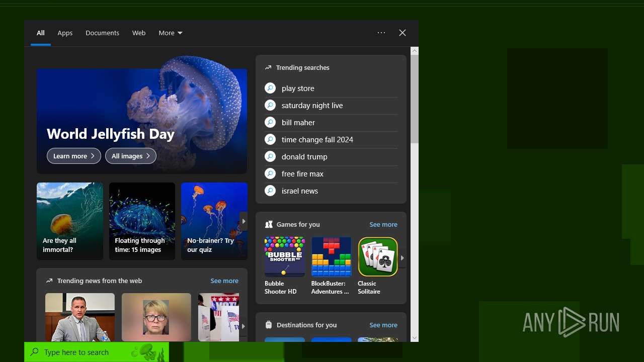Open 'Are they all immortal?' card
The width and height of the screenshot is (644, 362).
(x=70, y=221)
